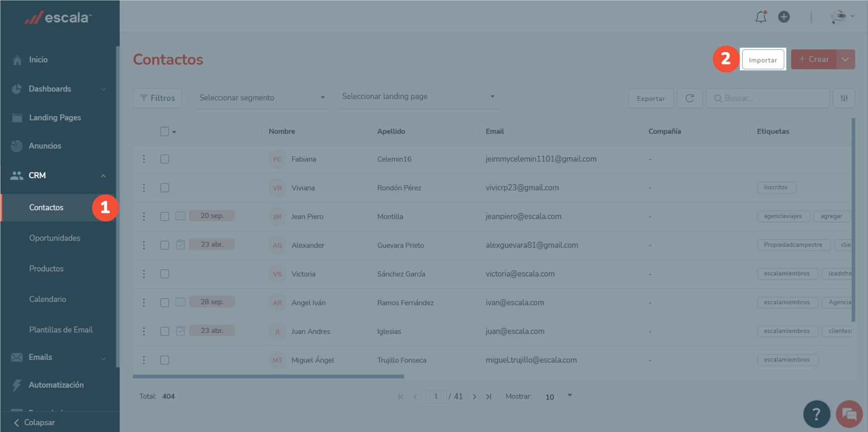
Task: Open Oportunidades in the CRM menu
Action: (55, 238)
